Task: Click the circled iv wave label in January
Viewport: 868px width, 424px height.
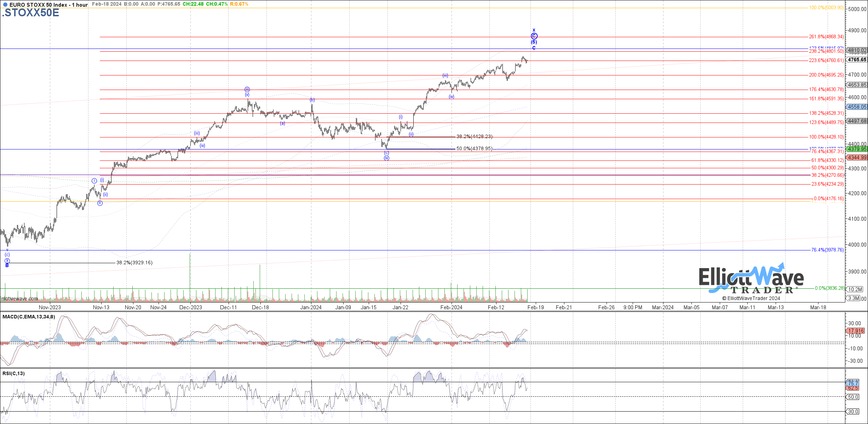Action: [386, 158]
